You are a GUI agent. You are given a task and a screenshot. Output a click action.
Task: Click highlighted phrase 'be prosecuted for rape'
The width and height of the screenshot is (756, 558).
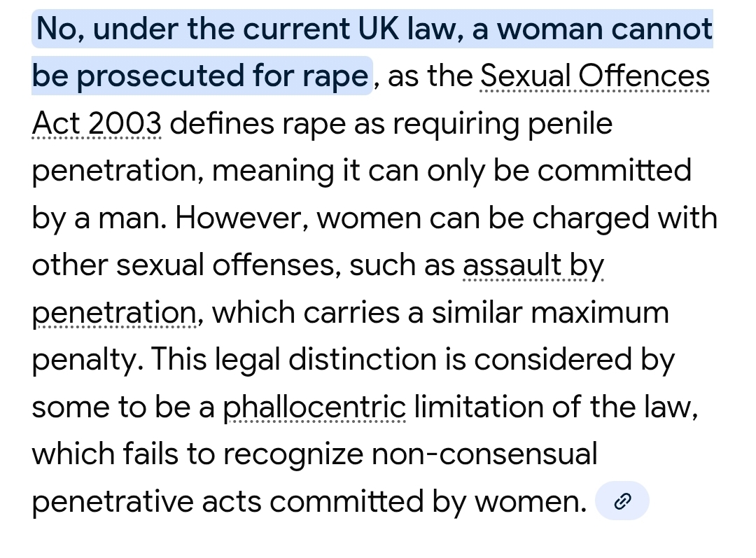201,76
